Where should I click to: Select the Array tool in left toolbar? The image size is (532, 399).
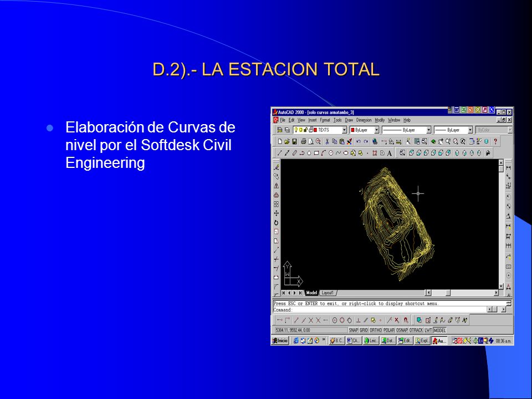(276, 204)
